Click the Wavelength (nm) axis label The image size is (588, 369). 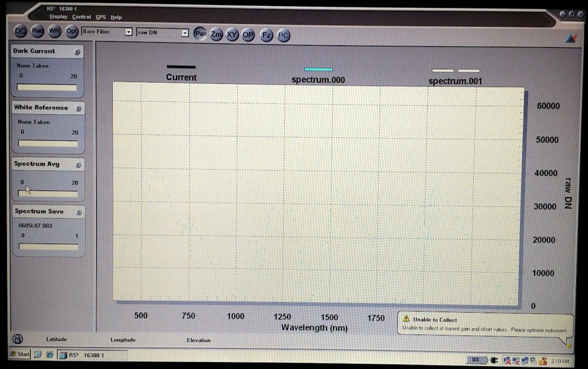pos(314,327)
